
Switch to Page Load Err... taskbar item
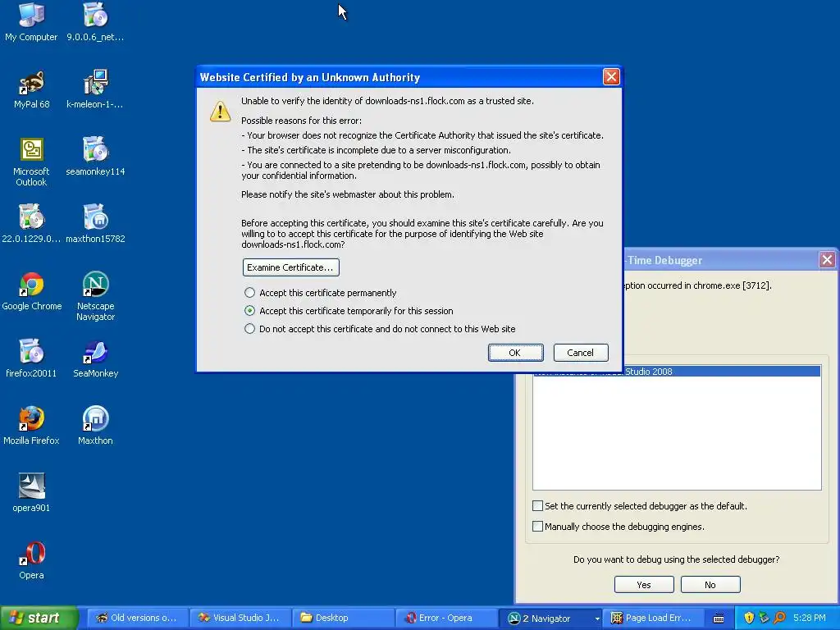click(x=652, y=618)
